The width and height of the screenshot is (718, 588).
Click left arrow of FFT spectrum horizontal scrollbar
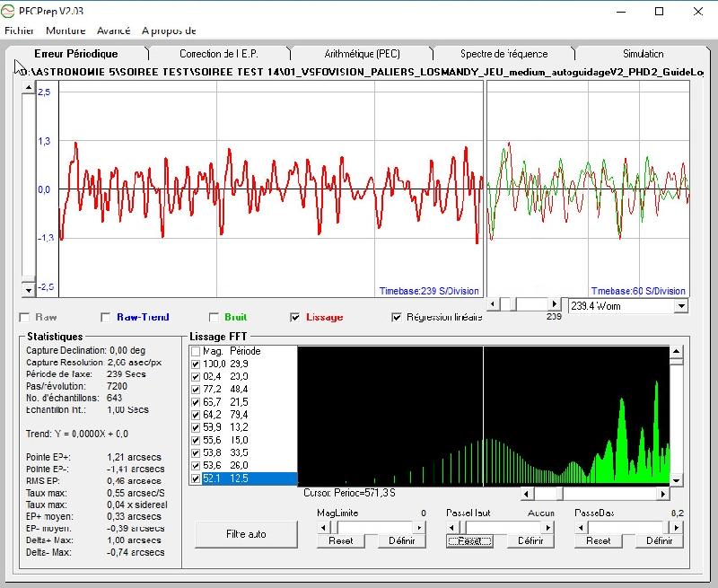click(527, 494)
